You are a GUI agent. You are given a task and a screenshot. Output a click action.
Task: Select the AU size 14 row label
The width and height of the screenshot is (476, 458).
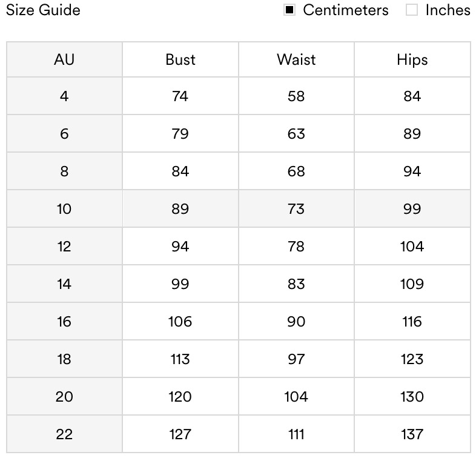64,284
